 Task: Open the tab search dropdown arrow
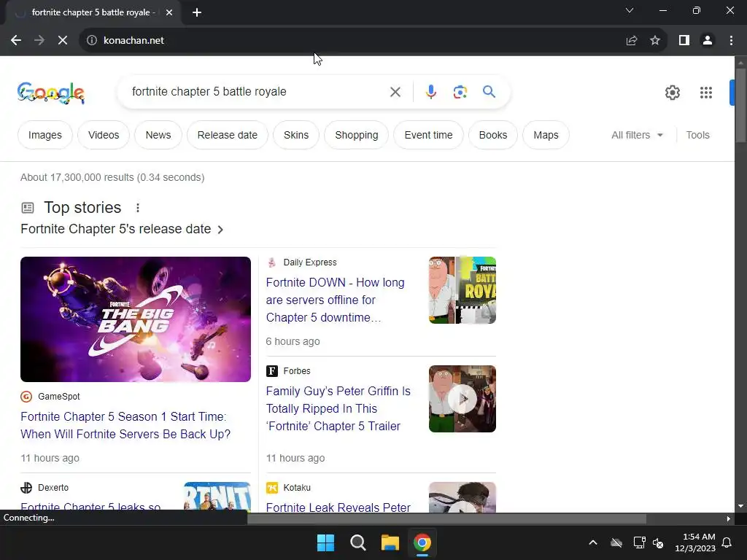[630, 10]
